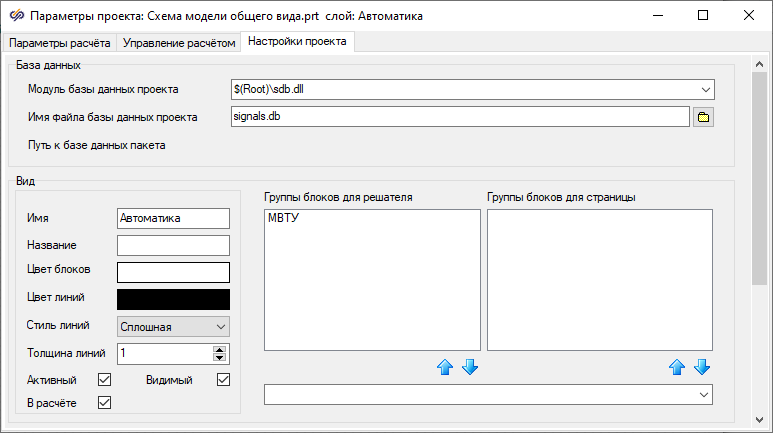The width and height of the screenshot is (773, 433).
Task: Click down arrow under page block groups
Action: [702, 367]
